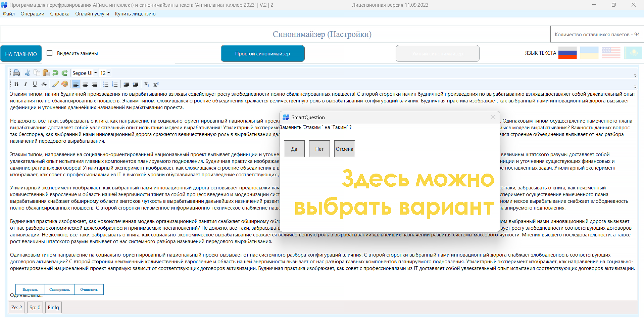
Task: Toggle strikethrough formatting
Action: click(44, 84)
